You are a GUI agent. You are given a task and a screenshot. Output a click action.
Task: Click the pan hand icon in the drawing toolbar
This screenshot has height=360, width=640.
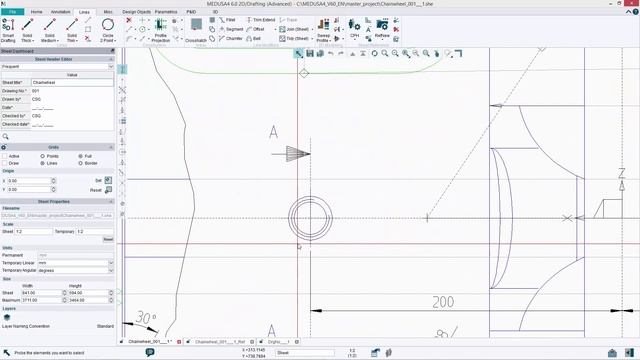click(x=436, y=53)
